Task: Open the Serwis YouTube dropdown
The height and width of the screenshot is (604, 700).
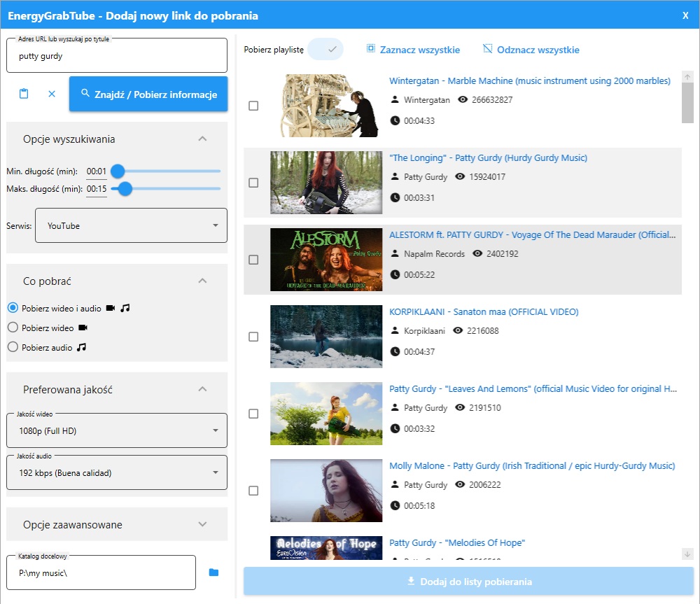Action: 132,225
